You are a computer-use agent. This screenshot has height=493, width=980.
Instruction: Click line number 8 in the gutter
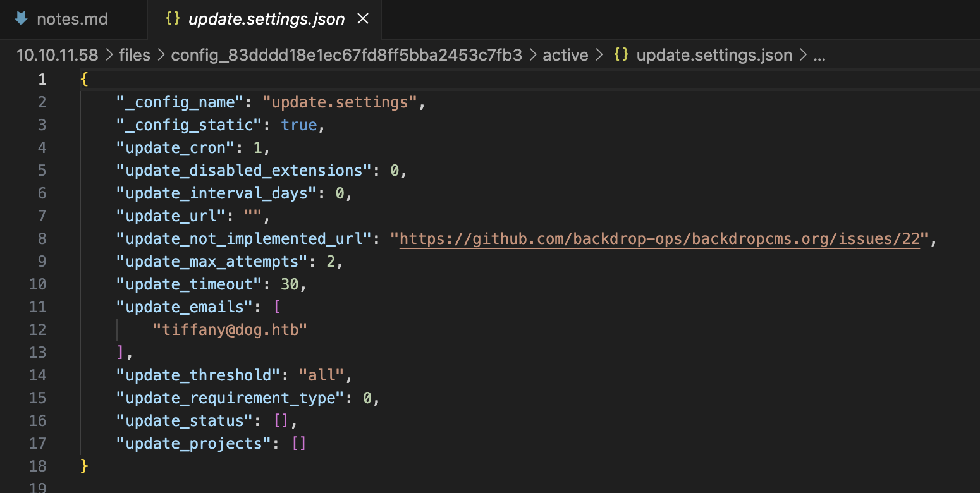click(x=42, y=238)
